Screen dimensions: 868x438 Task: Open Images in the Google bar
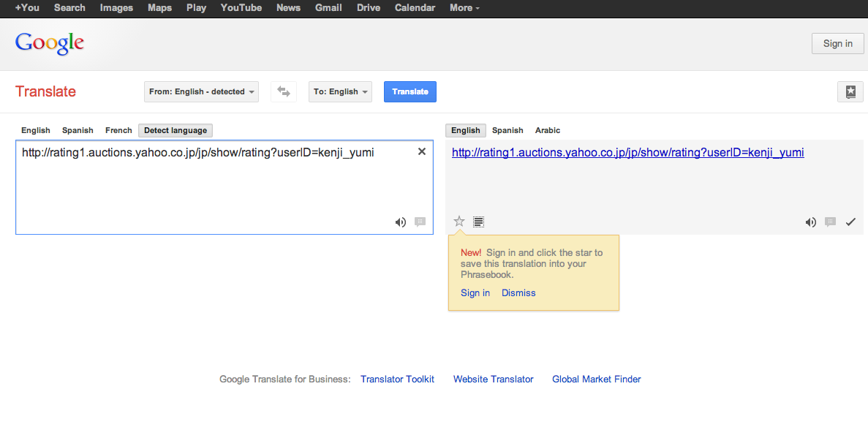pos(116,8)
